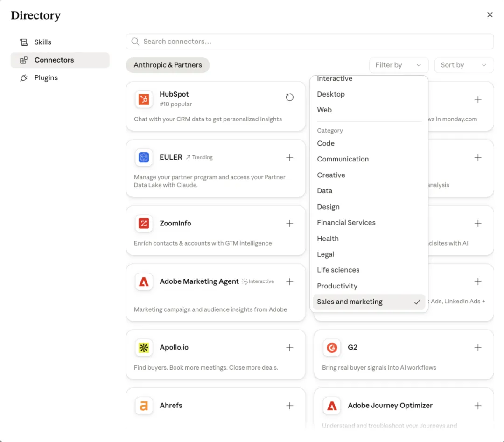
Task: Click the Adobe Marketing Agent logo
Action: 144,281
